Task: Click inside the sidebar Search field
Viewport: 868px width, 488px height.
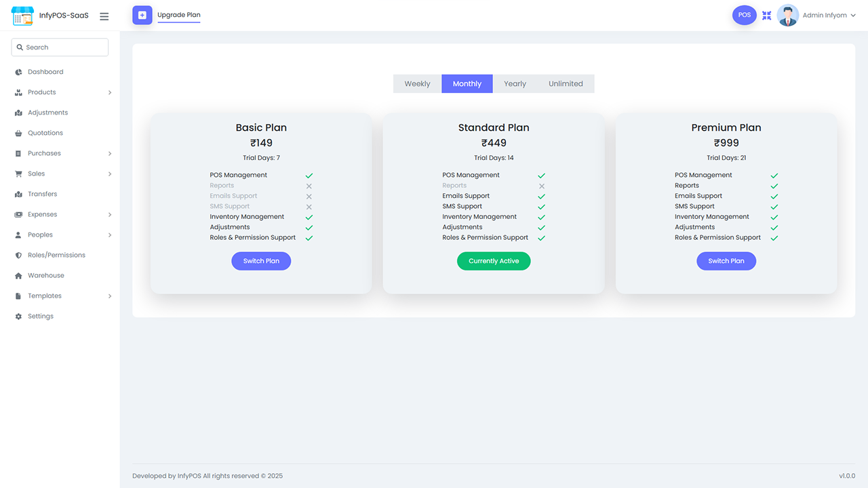Action: [x=60, y=47]
